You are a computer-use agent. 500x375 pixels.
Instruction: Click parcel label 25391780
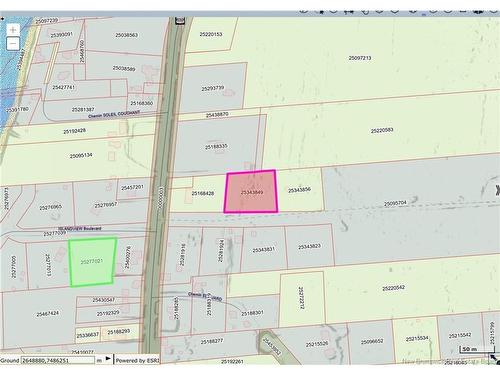coord(17,109)
